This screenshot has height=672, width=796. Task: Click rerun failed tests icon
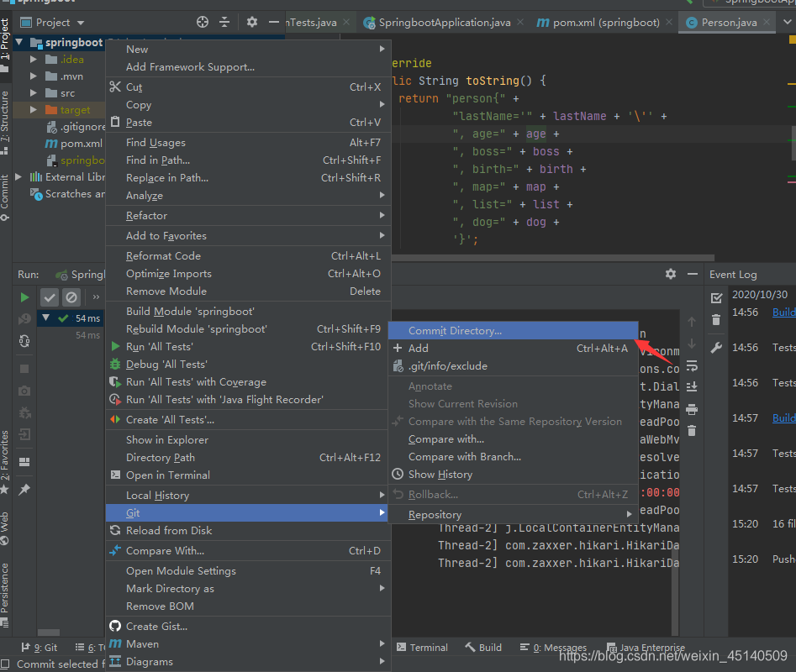pyautogui.click(x=24, y=319)
